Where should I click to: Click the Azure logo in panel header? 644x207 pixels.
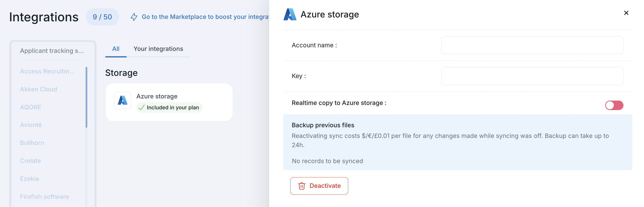(x=290, y=14)
